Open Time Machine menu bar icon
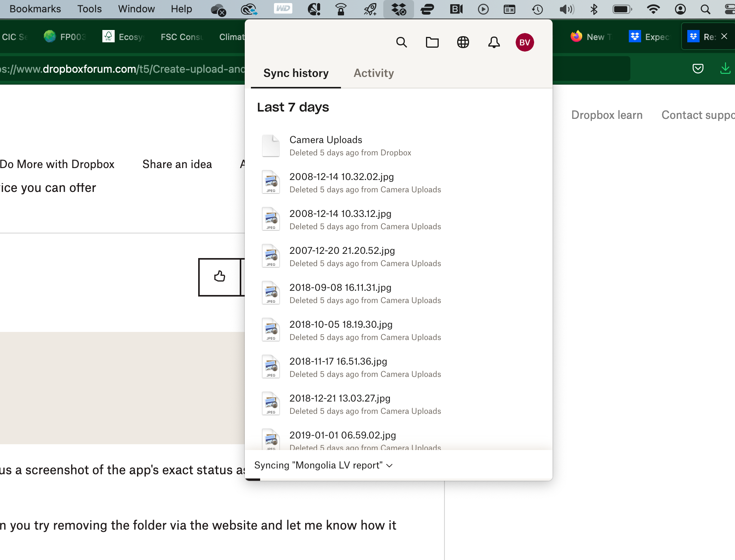 click(x=537, y=9)
